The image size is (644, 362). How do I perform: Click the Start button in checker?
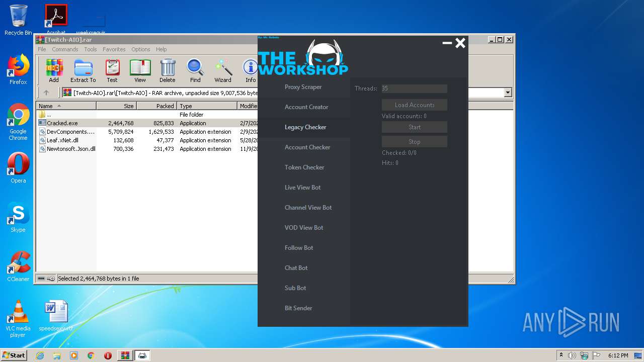pos(415,127)
